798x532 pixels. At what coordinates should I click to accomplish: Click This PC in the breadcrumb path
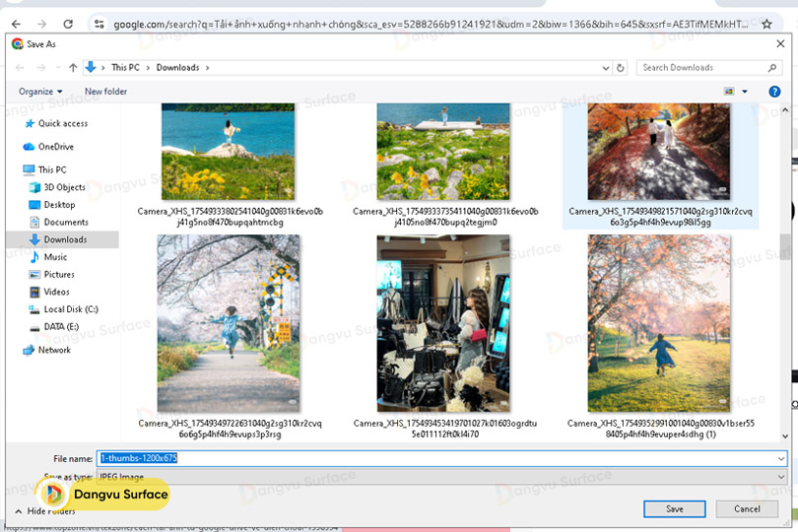[125, 68]
